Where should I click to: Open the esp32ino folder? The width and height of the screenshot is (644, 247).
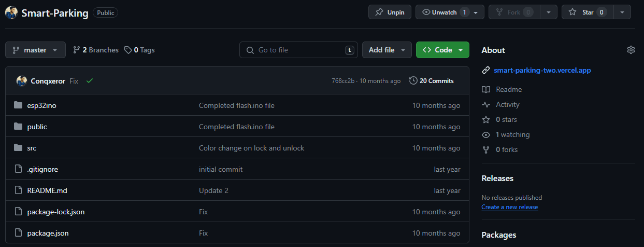click(41, 105)
